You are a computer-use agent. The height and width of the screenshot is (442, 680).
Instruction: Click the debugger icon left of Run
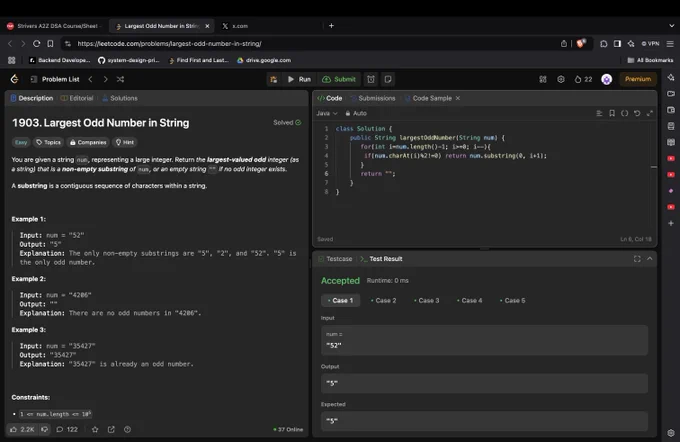click(273, 79)
